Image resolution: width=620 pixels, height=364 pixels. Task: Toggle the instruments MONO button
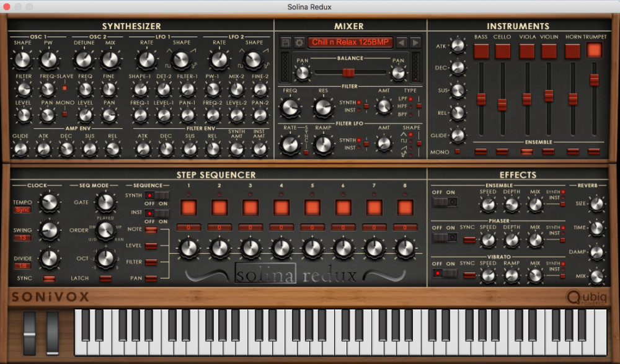point(458,151)
